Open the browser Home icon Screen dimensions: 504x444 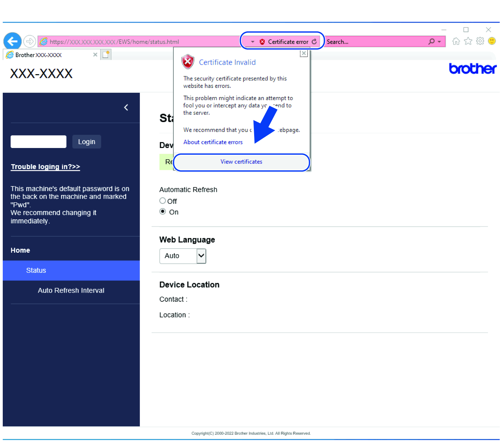[x=456, y=41]
